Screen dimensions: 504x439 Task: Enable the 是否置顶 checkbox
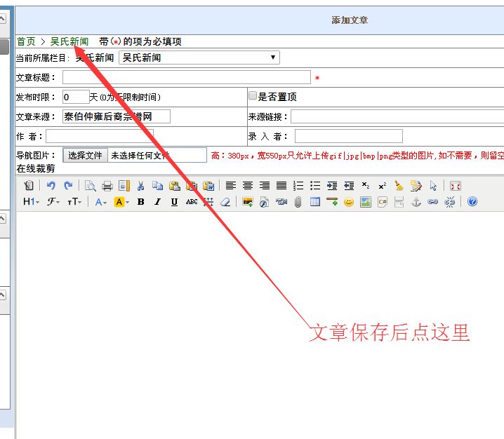(x=253, y=96)
